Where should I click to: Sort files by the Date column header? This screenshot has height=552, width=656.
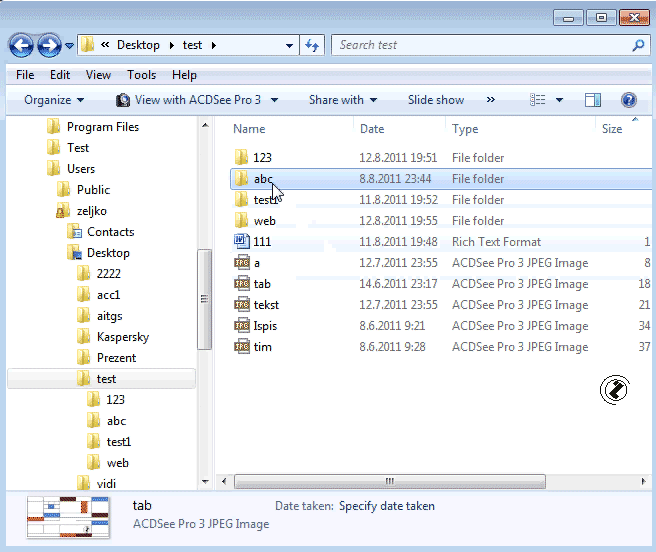coord(372,129)
